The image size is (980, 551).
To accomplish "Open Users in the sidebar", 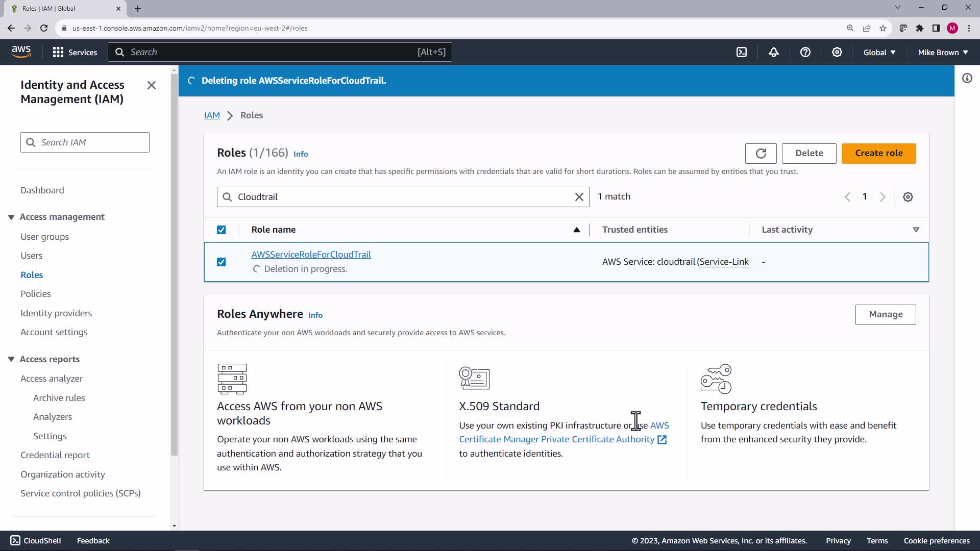I will (x=31, y=256).
